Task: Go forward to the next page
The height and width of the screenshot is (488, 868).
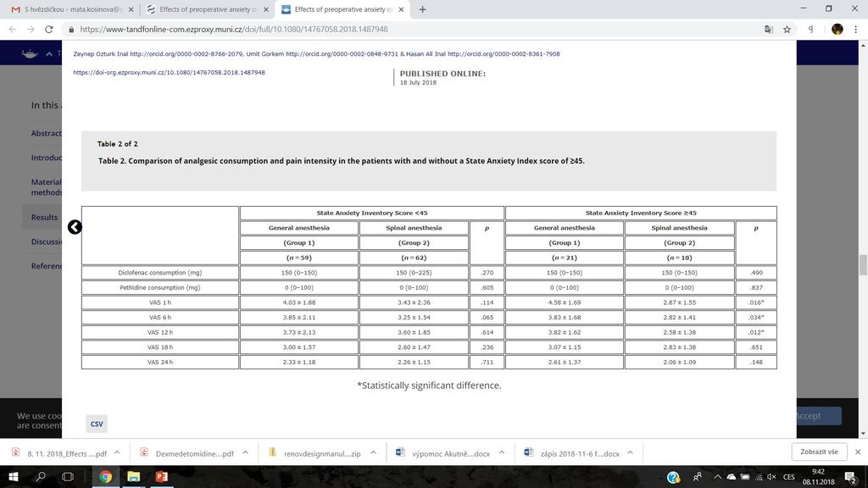Action: 31,30
